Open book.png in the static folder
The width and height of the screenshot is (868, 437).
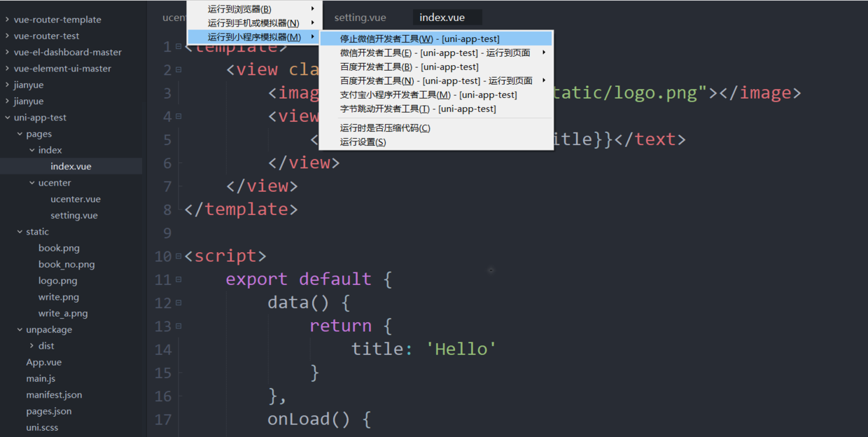pyautogui.click(x=59, y=248)
